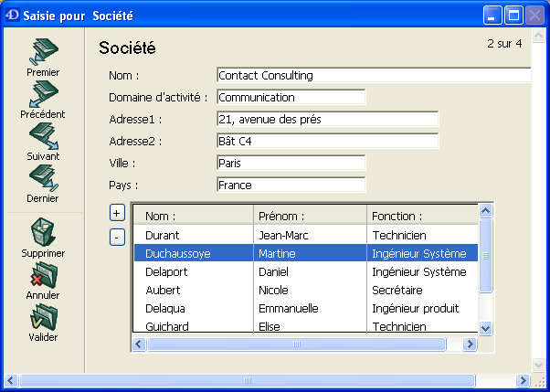Click into the Ville field

(x=291, y=163)
